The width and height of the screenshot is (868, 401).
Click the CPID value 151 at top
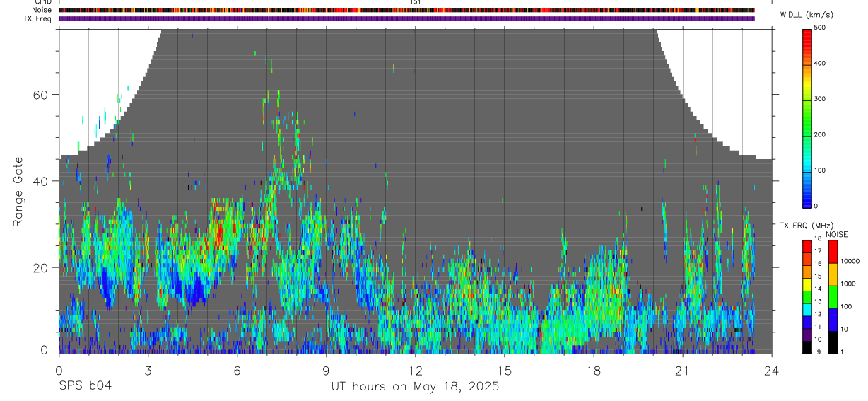click(x=415, y=2)
